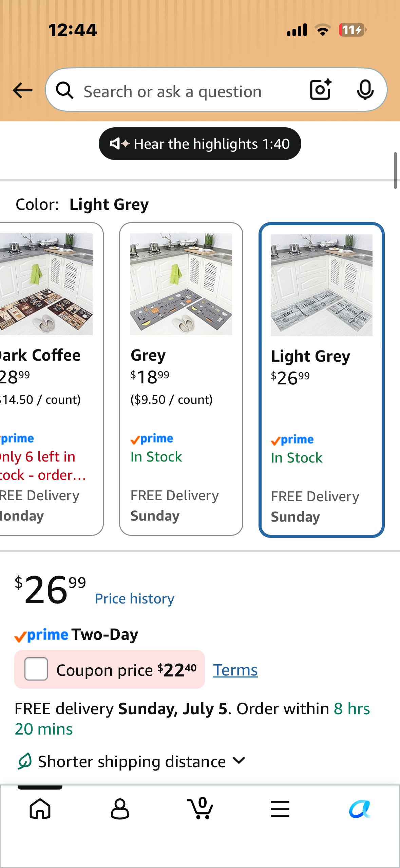This screenshot has height=868, width=400.
Task: Open the hamburger menu icon
Action: point(280,809)
